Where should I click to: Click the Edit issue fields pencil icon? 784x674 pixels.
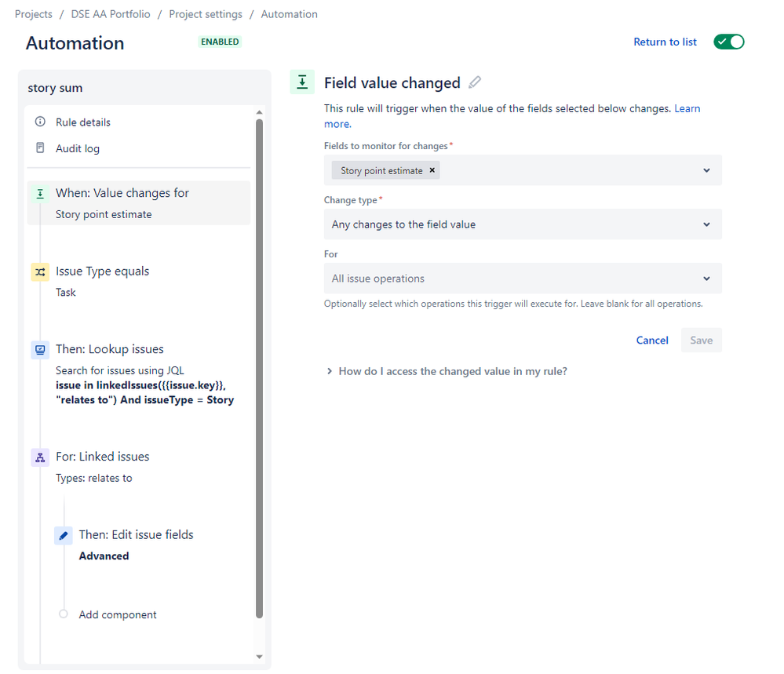click(x=64, y=536)
